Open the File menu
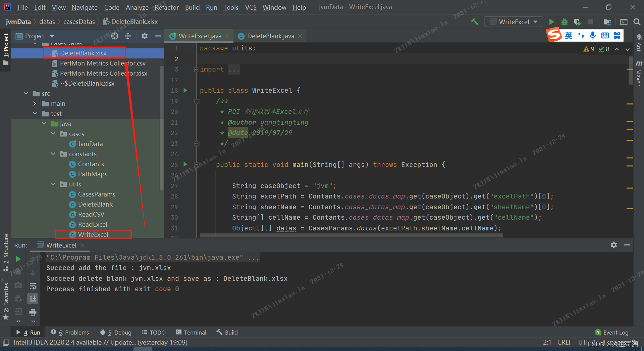Screen dimensions: 644x351 [22, 7]
